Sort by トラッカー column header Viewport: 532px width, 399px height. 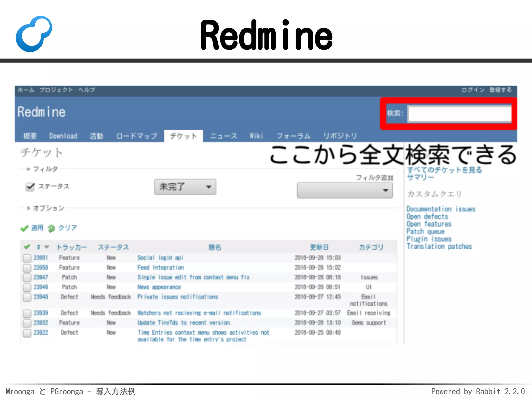click(x=72, y=247)
